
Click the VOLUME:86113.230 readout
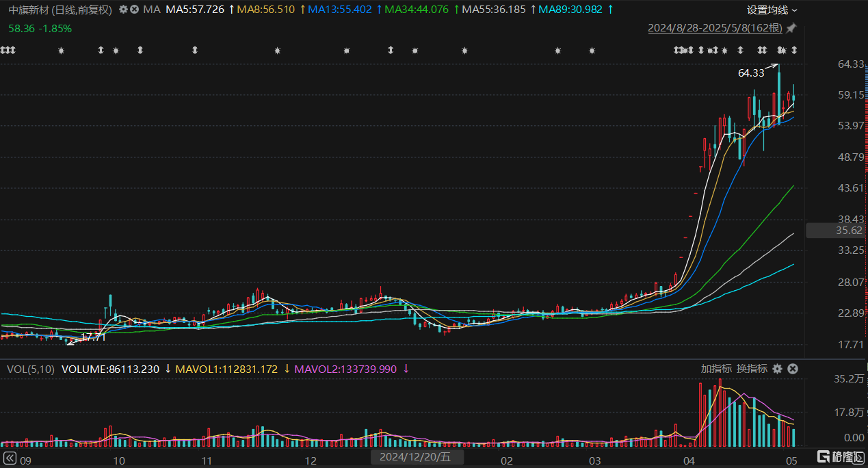coord(110,369)
